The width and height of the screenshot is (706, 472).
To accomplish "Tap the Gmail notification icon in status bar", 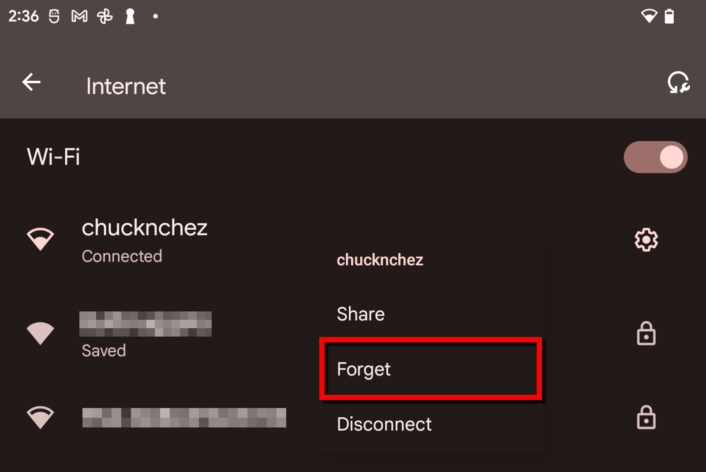I will tap(81, 16).
